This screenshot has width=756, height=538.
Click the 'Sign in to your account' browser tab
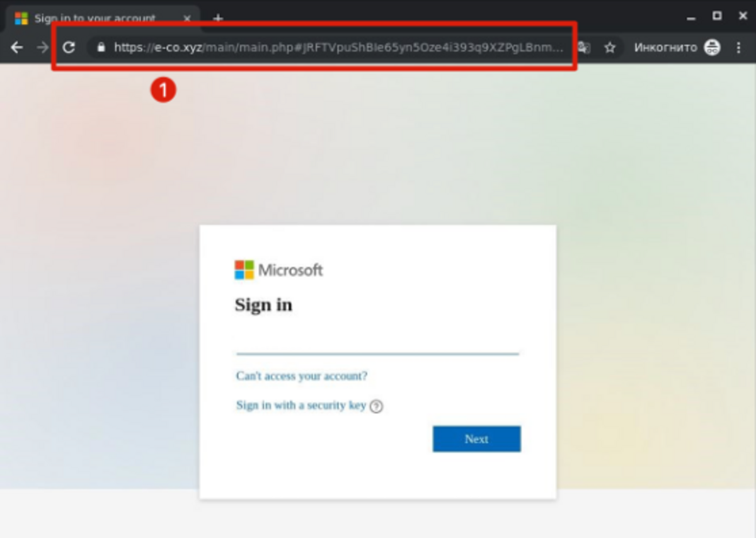(94, 18)
